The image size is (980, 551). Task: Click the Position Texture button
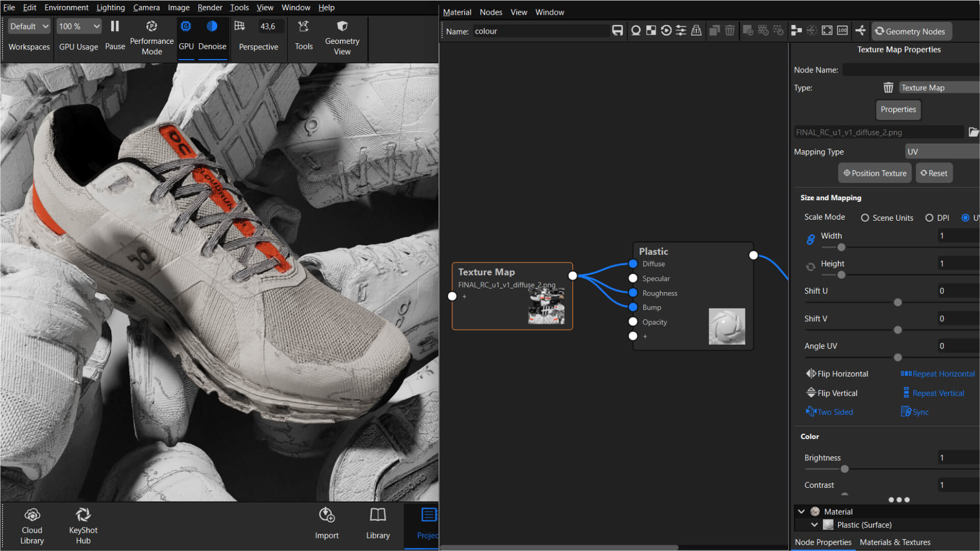[874, 173]
